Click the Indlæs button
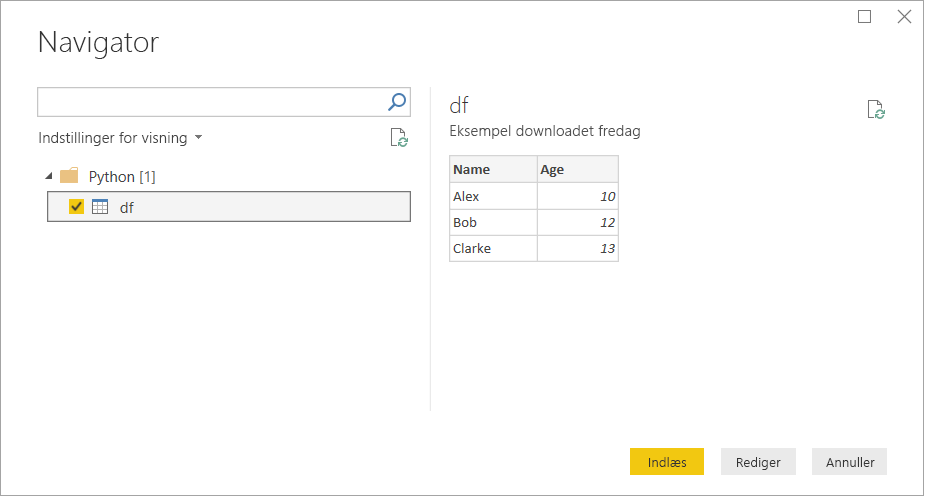This screenshot has width=925, height=498. pyautogui.click(x=667, y=462)
